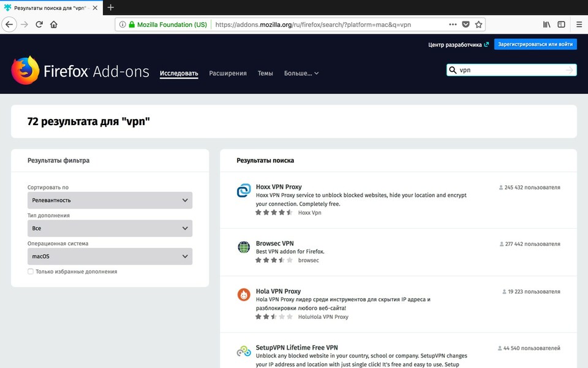Go to the Темы section

pyautogui.click(x=265, y=73)
